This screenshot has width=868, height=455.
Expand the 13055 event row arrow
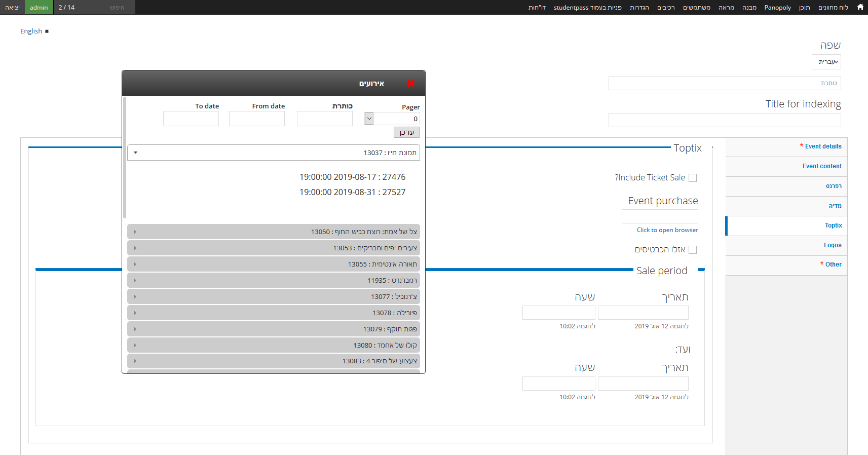pyautogui.click(x=135, y=264)
